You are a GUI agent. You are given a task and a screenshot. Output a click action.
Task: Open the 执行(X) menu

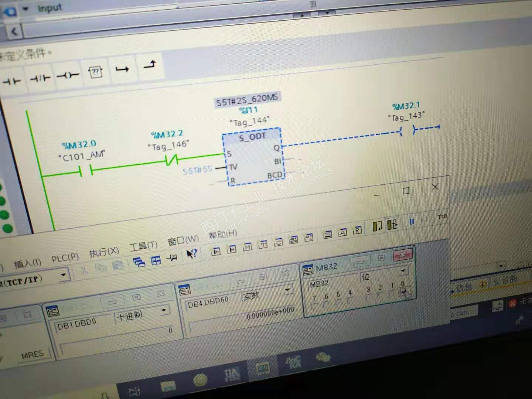[x=104, y=252]
